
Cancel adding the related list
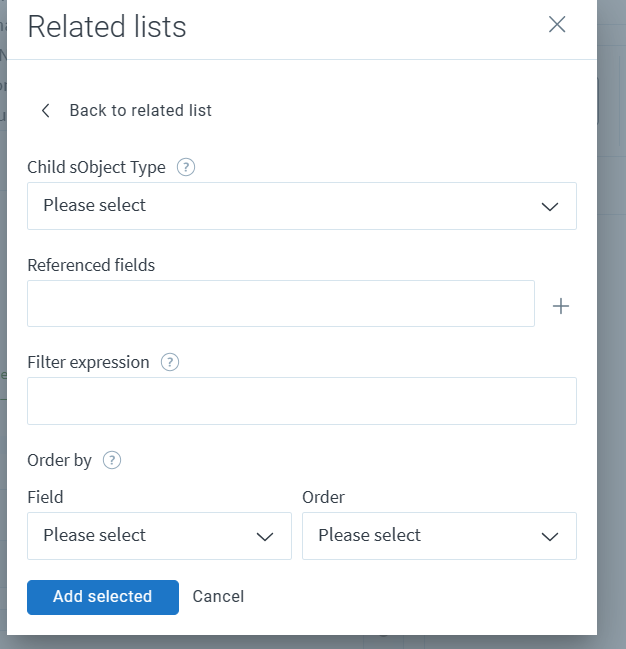[218, 597]
